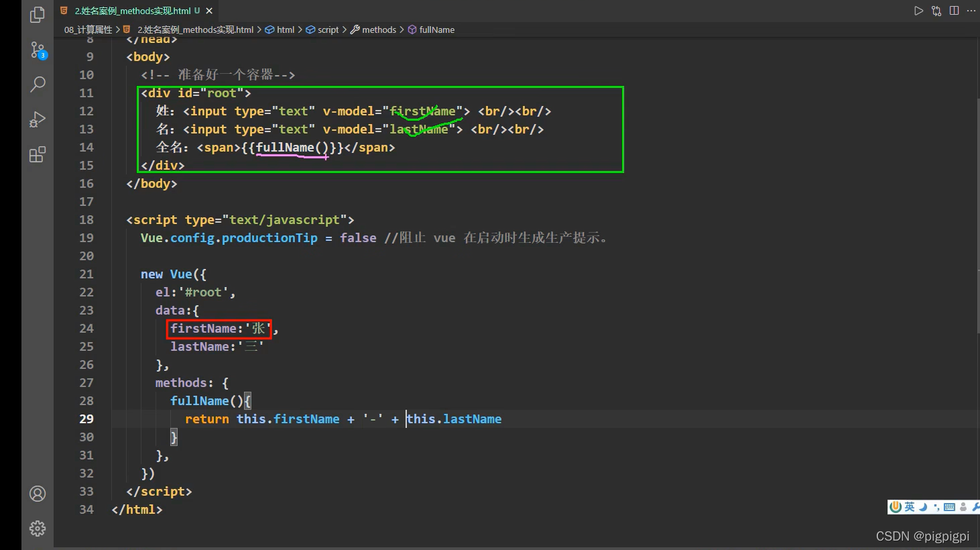Select the 2.姓名案例_methods实现.html editor tab
The image size is (980, 550).
click(137, 11)
